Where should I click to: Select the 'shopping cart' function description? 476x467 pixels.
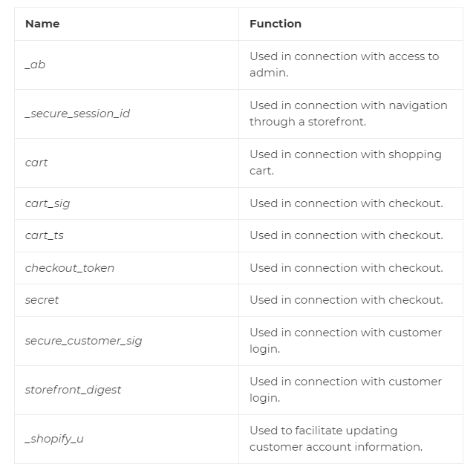coord(345,163)
